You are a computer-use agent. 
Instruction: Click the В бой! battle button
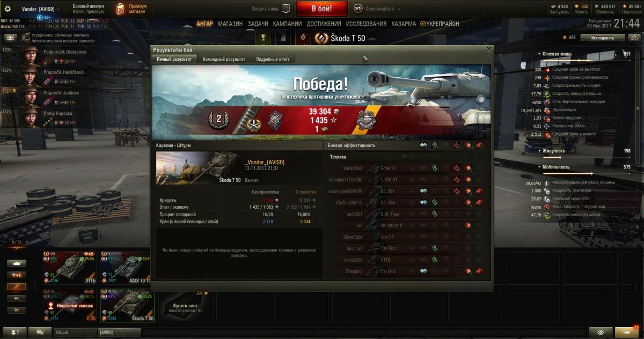tap(322, 9)
